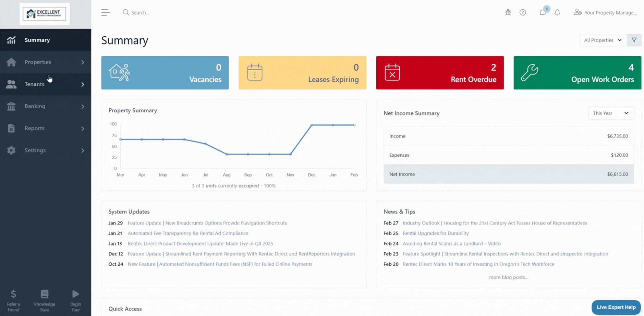This screenshot has width=644, height=316.
Task: Open the bug report icon
Action: [x=508, y=12]
